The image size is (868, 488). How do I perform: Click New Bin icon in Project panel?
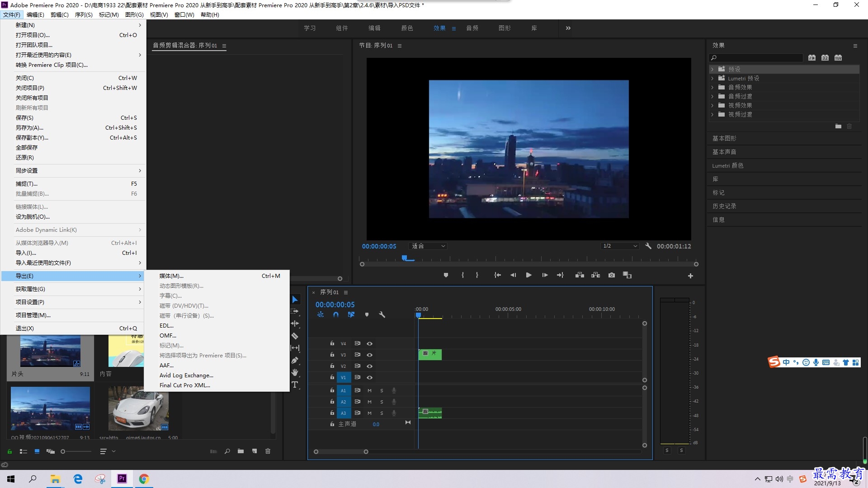point(241,451)
